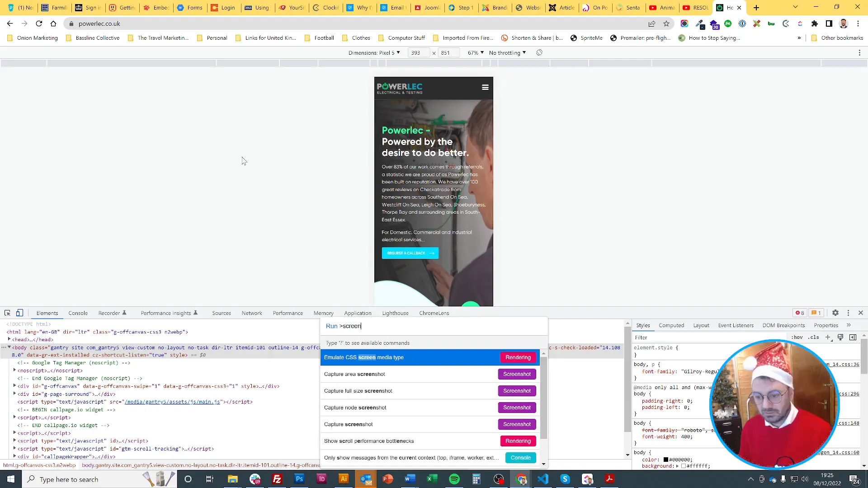Go to browser home page
Viewport: 868px width, 488px height.
coord(53,23)
